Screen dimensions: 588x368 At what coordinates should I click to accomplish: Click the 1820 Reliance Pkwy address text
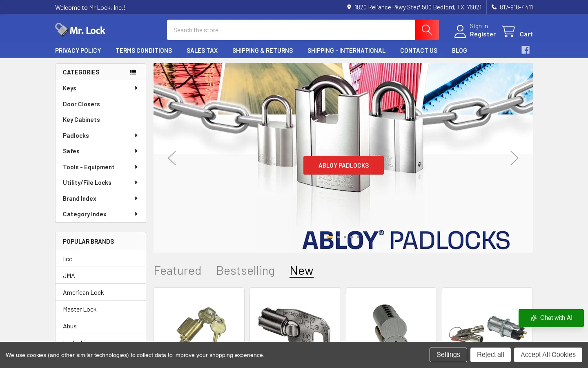[x=418, y=7]
